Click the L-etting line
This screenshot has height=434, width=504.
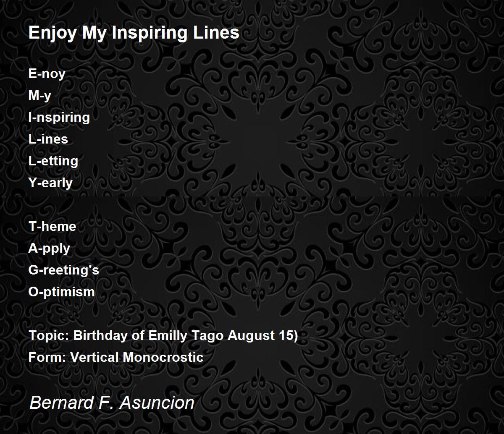pos(53,161)
